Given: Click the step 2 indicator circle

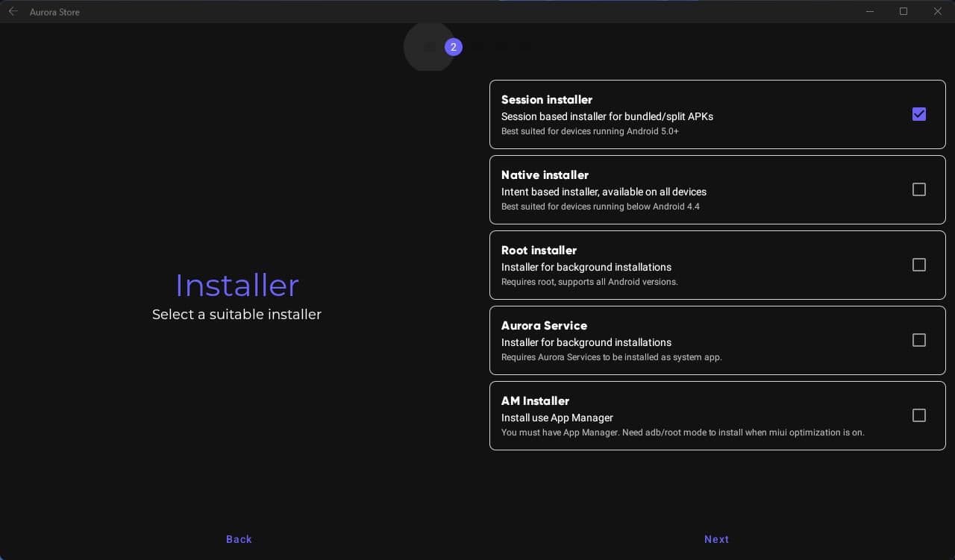Looking at the screenshot, I should (x=453, y=47).
